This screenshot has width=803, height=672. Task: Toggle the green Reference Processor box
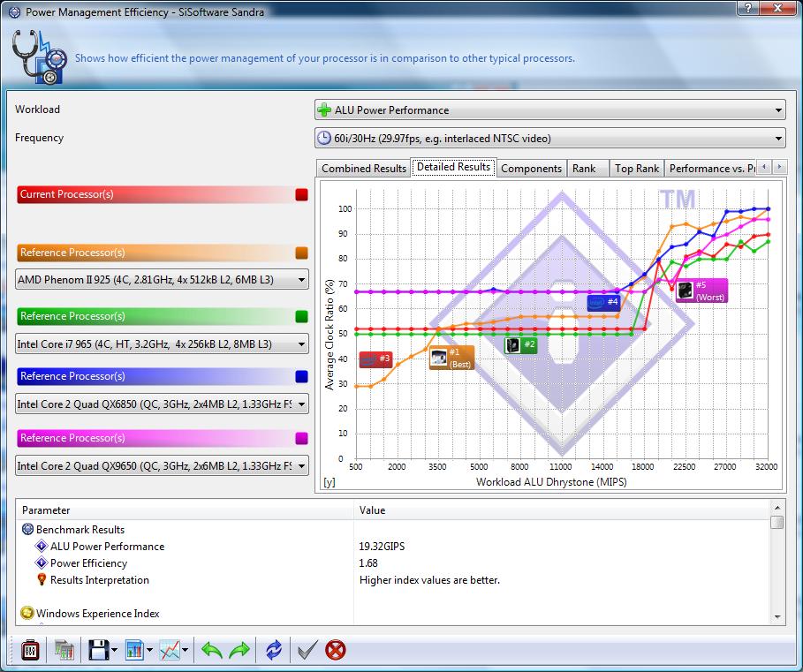coord(302,316)
